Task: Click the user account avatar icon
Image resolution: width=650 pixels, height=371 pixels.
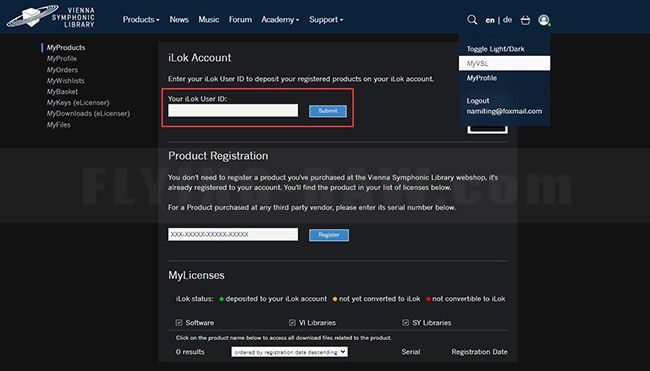Action: (544, 20)
